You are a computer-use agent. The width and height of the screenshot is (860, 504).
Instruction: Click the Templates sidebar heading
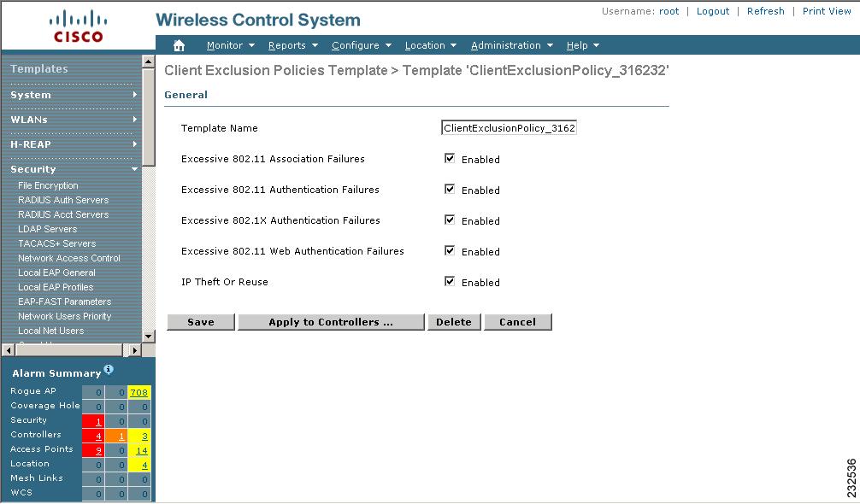pos(39,69)
